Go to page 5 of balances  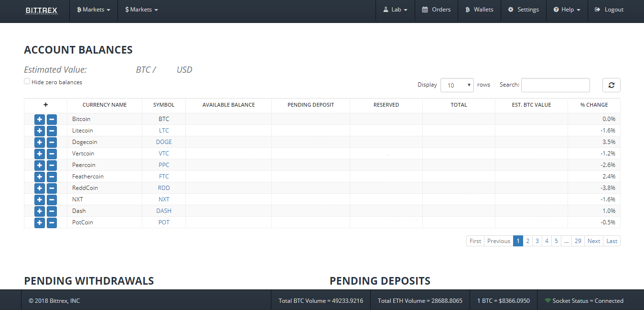tap(556, 241)
